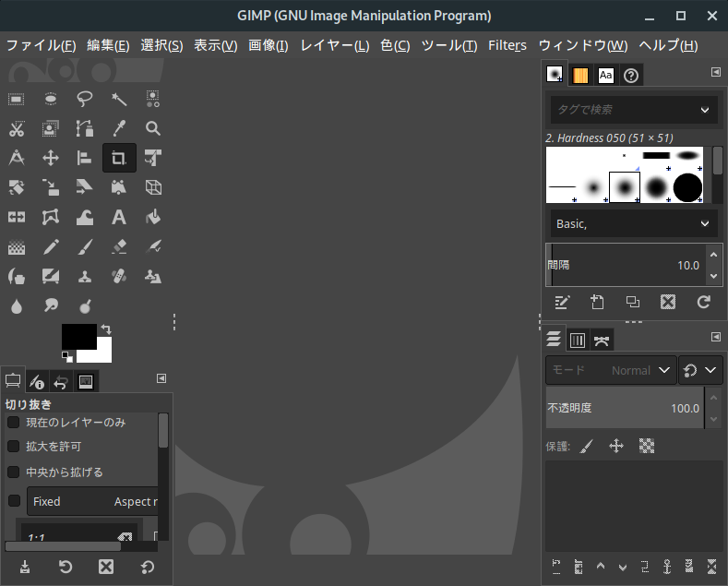Image resolution: width=728 pixels, height=586 pixels.
Task: Increase 間隔 spacing value with up arrow
Action: coord(713,255)
